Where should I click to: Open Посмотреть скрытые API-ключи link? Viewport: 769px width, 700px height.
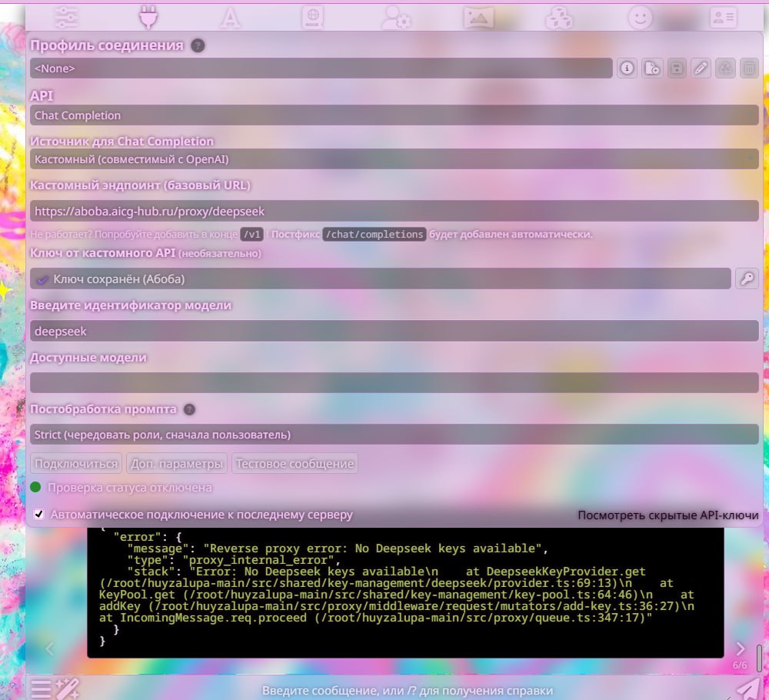tap(668, 515)
